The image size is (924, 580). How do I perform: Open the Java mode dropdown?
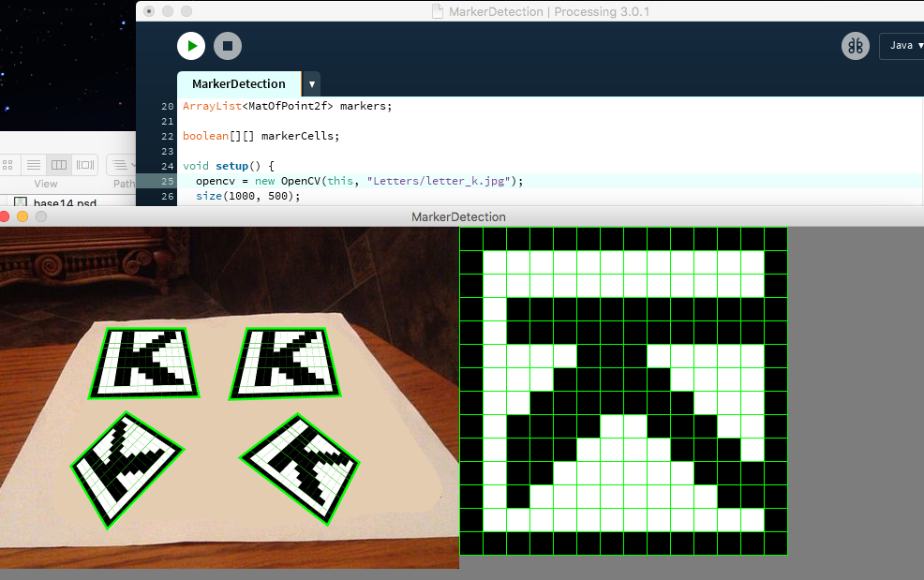coord(902,46)
